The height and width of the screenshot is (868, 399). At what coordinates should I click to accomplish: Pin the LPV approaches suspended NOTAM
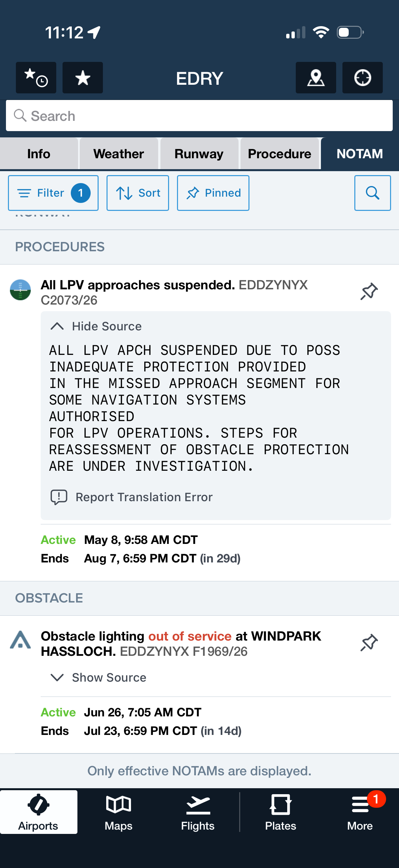[x=369, y=291]
